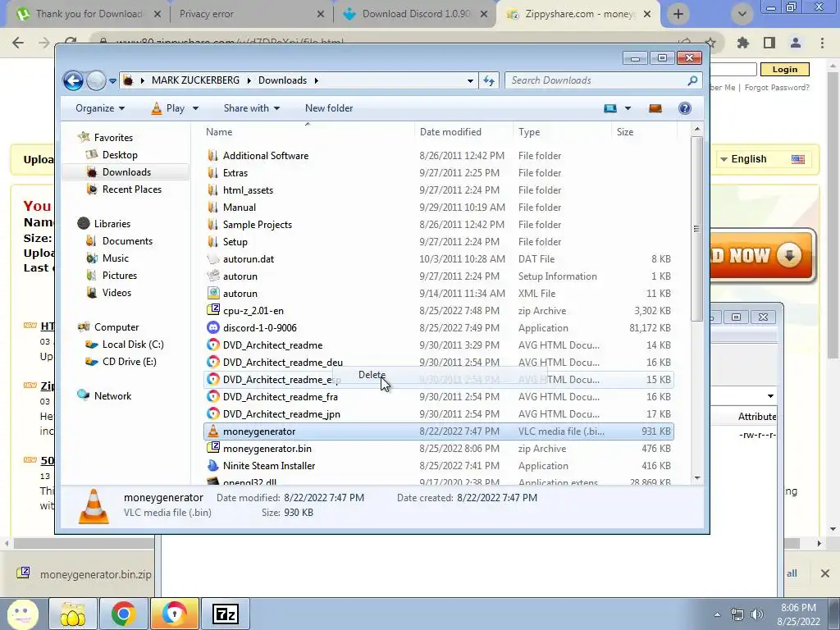The width and height of the screenshot is (840, 630).
Task: Select the html_assets folder icon
Action: tap(213, 189)
